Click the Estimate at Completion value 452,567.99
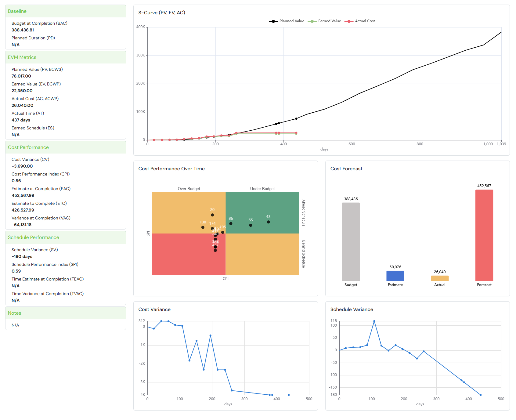 [23, 195]
